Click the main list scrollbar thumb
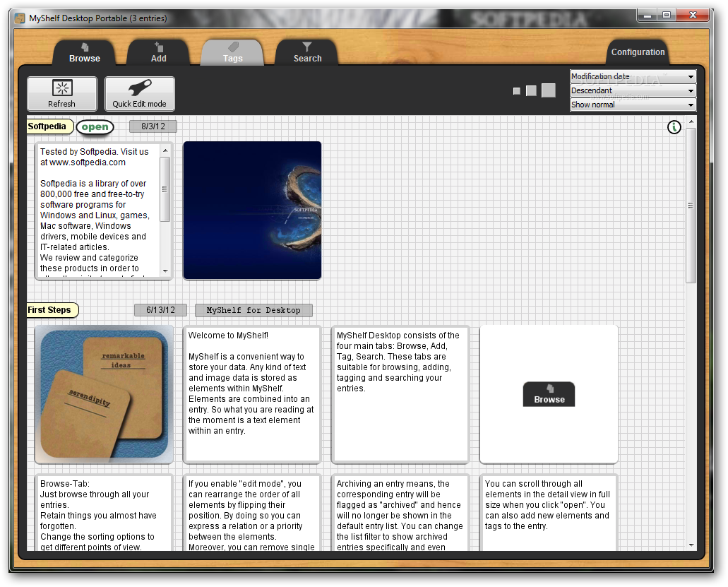The height and width of the screenshot is (587, 728). (691, 206)
